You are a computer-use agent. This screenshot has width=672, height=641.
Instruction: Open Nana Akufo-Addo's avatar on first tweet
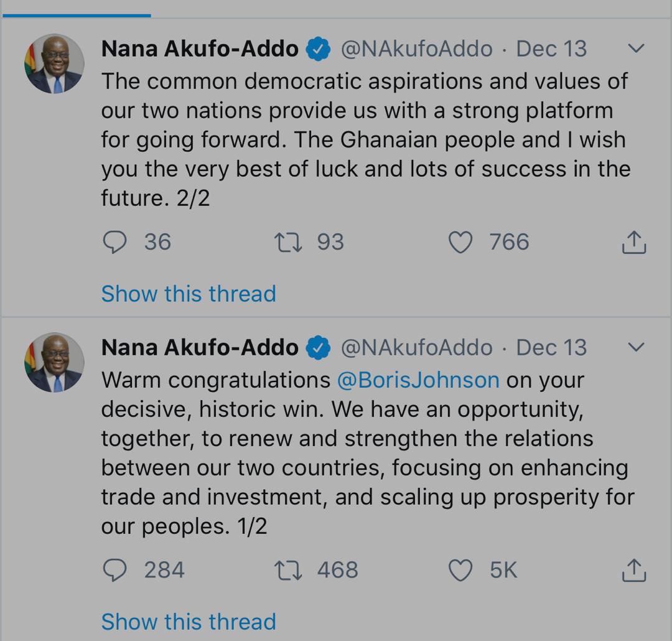tap(54, 64)
